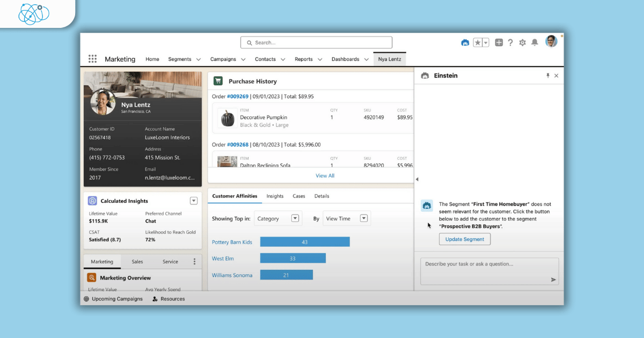Click the Einstein bot avatar beside message

point(427,205)
